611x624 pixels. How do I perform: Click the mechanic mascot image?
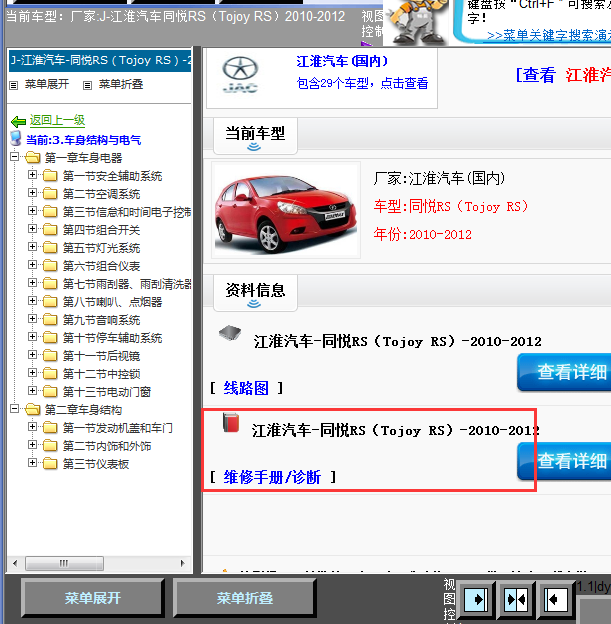click(417, 22)
